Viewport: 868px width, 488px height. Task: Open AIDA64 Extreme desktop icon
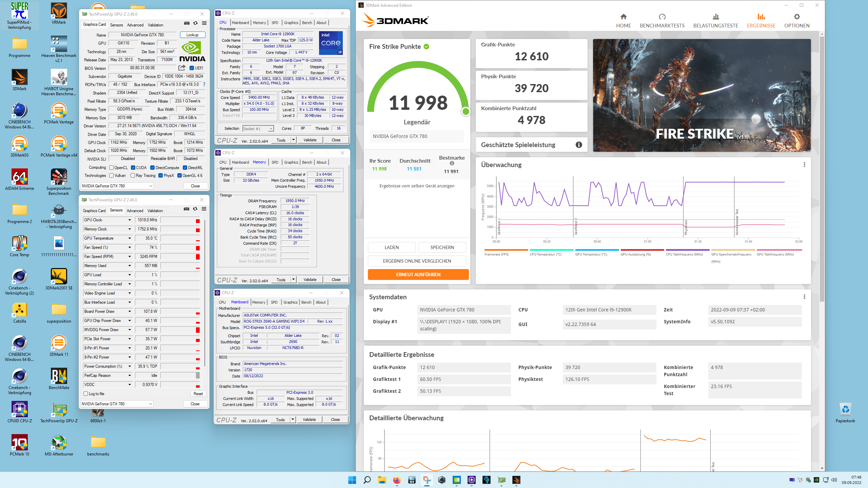point(20,180)
